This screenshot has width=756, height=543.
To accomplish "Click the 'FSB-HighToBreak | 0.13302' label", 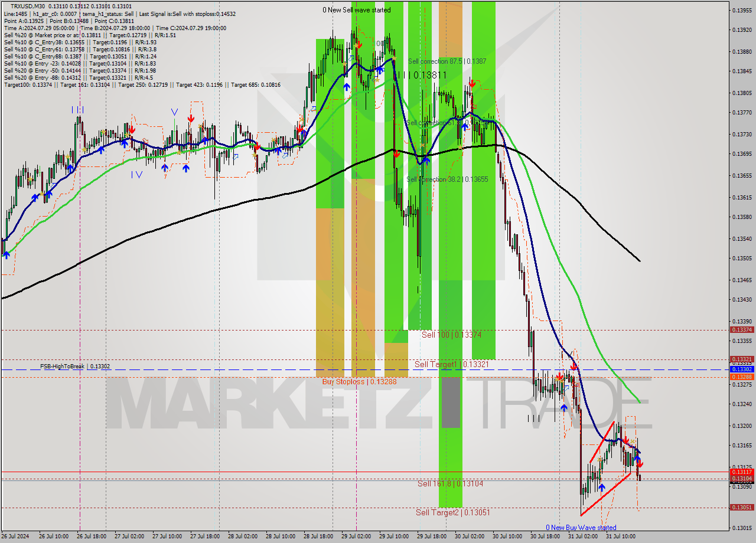I will pyautogui.click(x=75, y=367).
